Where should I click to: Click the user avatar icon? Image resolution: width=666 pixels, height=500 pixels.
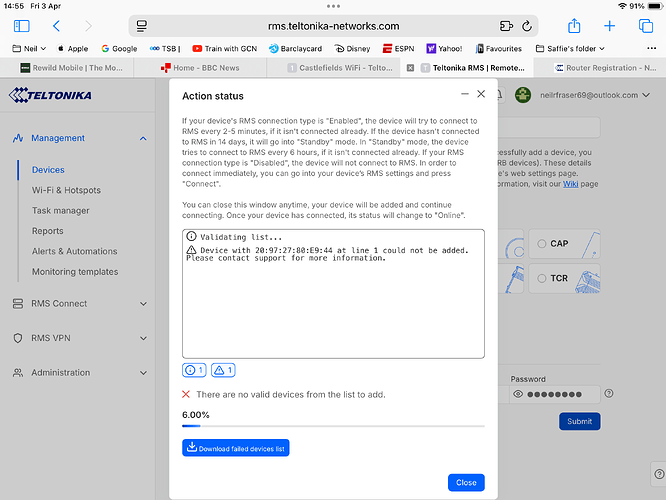coord(523,95)
